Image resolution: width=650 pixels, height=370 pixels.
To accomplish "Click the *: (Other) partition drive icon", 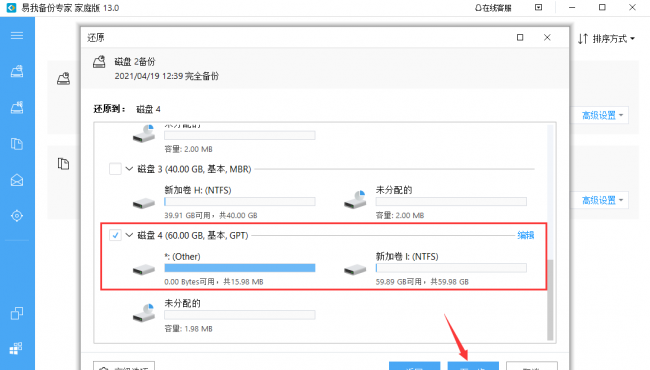I will 144,270.
